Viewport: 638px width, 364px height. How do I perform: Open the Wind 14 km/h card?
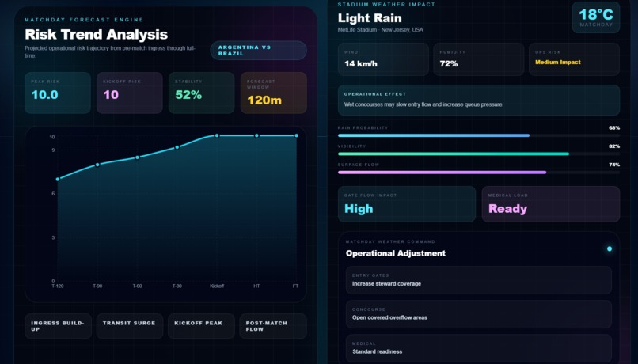click(x=383, y=59)
